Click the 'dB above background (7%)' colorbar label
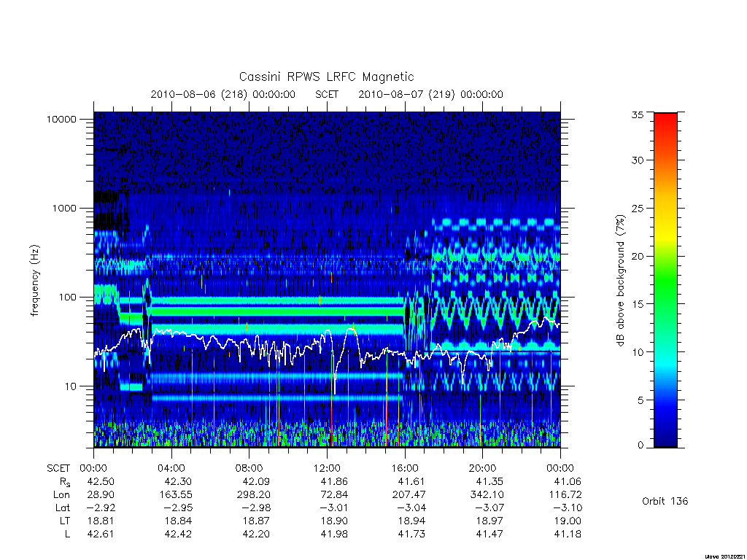The width and height of the screenshot is (747, 560). [620, 281]
